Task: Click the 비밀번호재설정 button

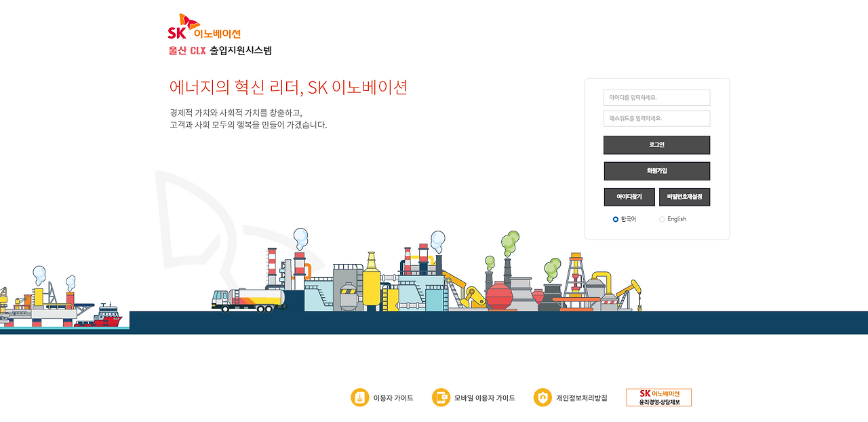Action: click(684, 197)
